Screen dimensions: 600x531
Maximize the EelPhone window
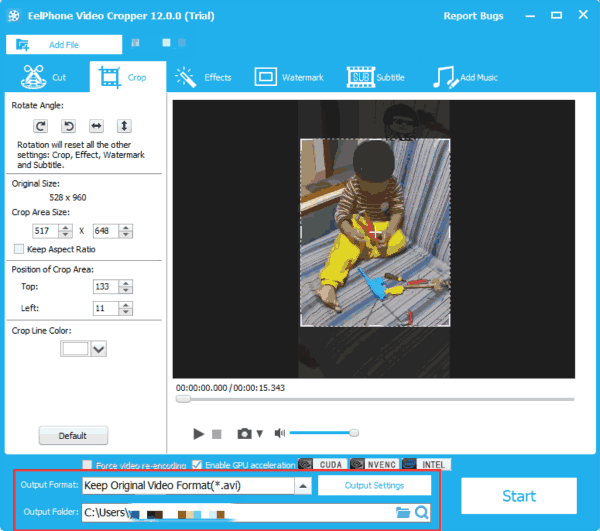tap(556, 15)
